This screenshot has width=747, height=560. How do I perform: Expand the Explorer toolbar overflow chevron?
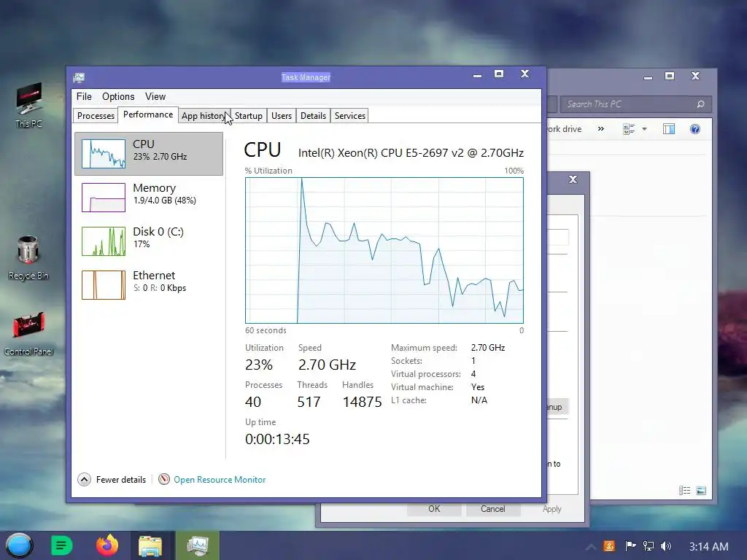[601, 129]
